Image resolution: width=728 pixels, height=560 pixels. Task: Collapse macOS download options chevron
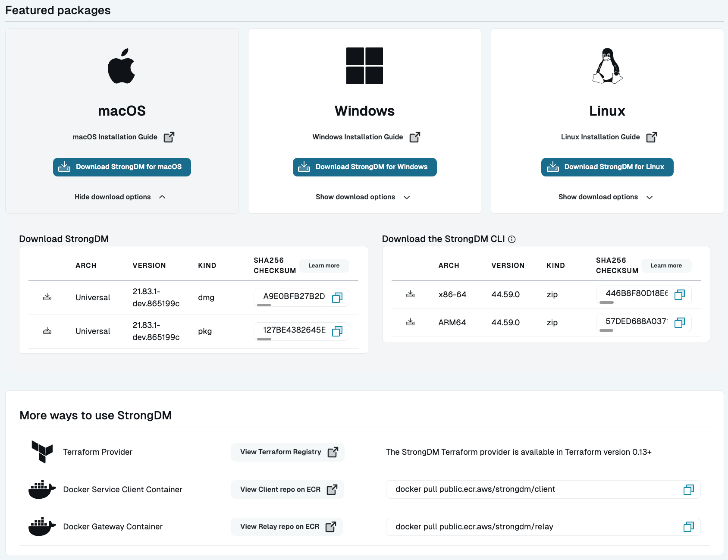162,197
